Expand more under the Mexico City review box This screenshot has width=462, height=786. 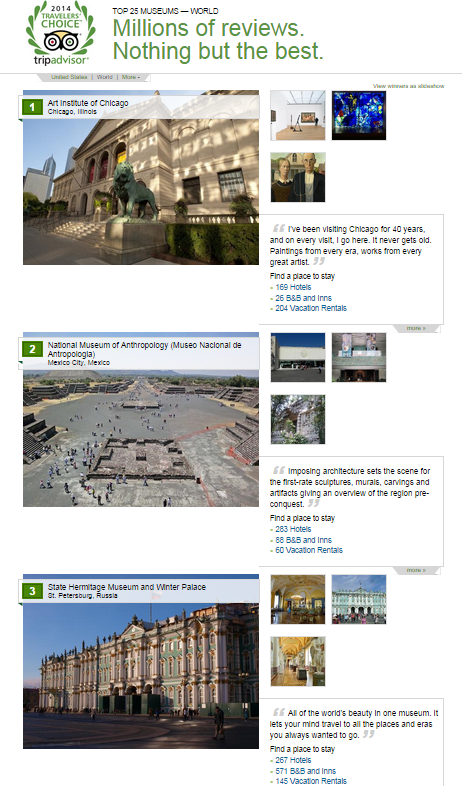(x=416, y=570)
